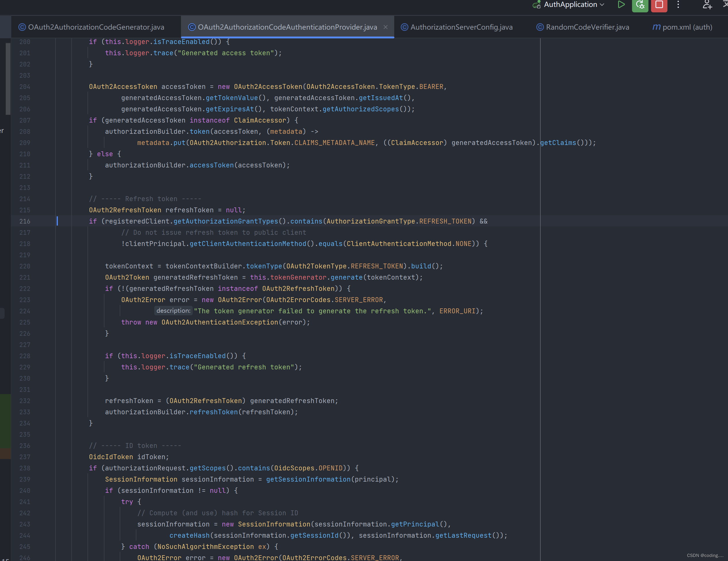Click the class icon on OAuth2AuthorizationCodeGenerator.java tab
Viewport: 728px width, 561px height.
22,27
